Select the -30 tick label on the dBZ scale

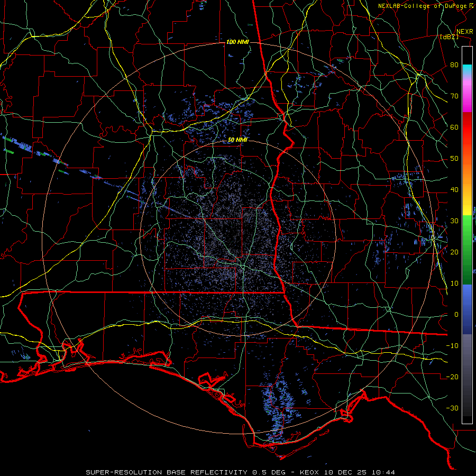point(452,408)
